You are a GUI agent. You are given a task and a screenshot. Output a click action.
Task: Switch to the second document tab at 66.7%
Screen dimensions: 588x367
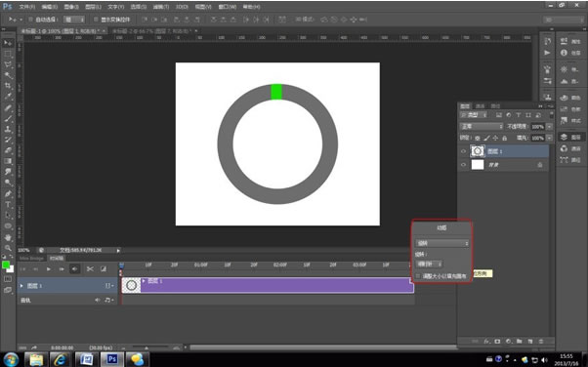(x=152, y=31)
